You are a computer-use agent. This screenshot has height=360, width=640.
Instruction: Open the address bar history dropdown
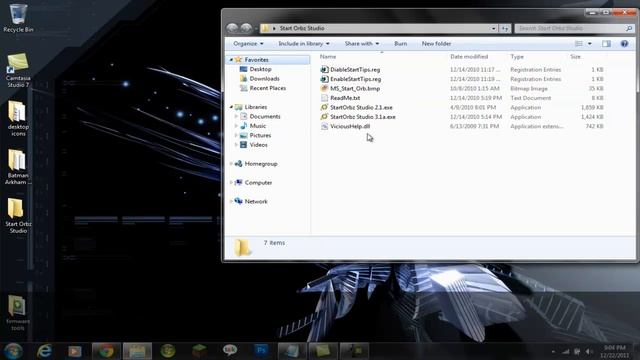tap(493, 28)
